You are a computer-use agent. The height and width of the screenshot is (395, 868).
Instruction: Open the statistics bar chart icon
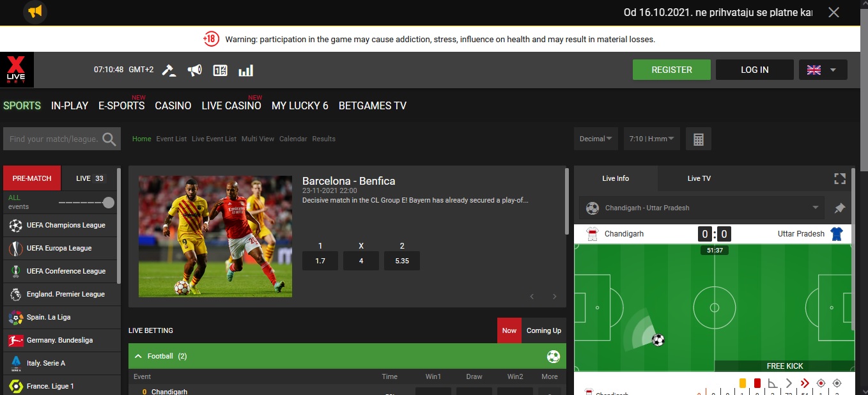(x=246, y=70)
